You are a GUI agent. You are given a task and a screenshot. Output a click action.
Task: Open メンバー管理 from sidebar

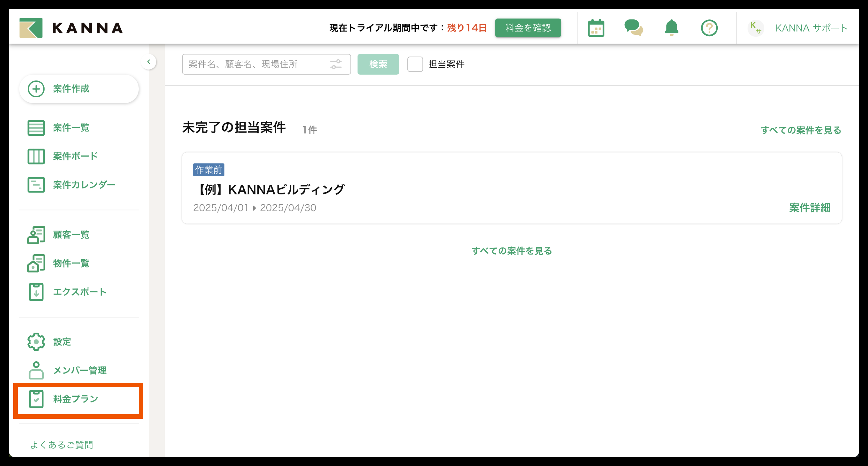coord(79,370)
